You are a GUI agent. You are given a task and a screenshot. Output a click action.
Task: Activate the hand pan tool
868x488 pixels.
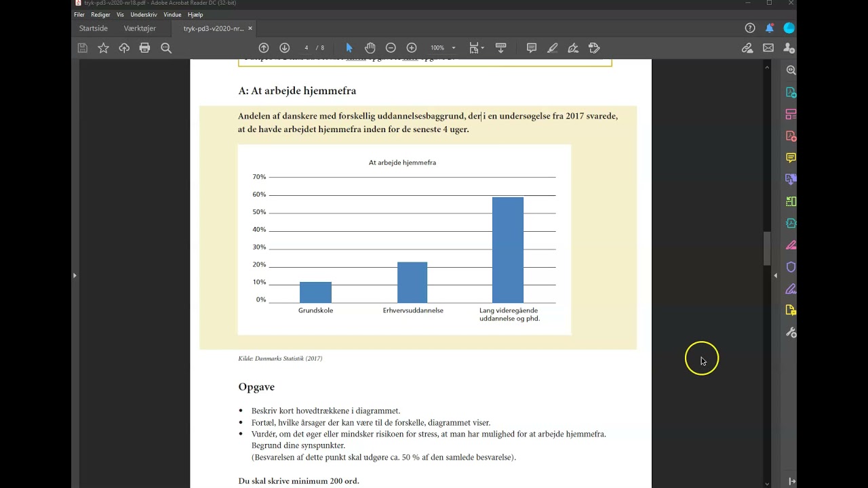[x=370, y=48]
